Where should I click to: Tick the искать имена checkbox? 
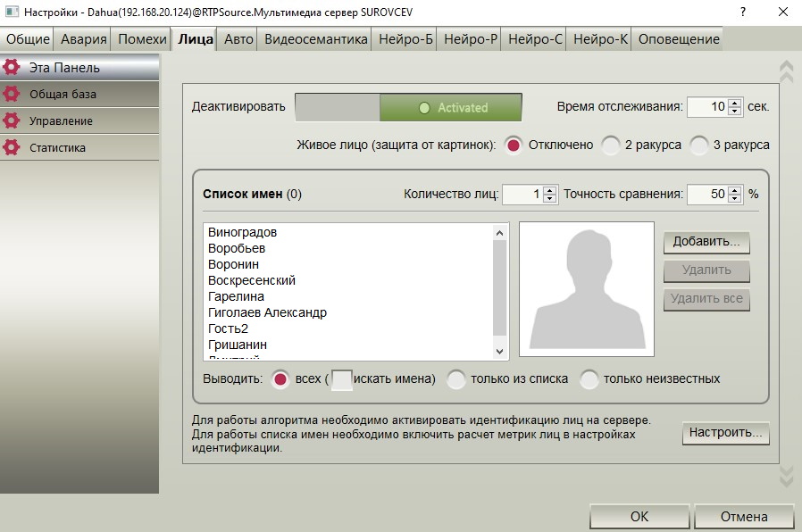342,379
